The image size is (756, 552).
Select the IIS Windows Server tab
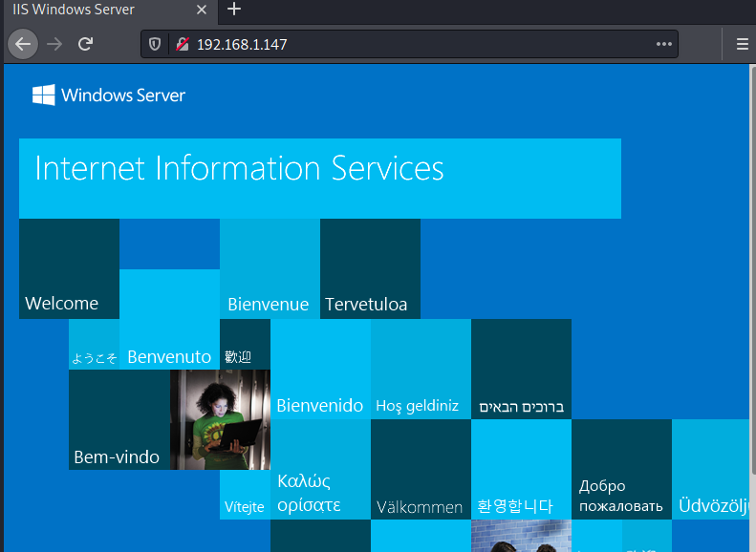[111, 11]
